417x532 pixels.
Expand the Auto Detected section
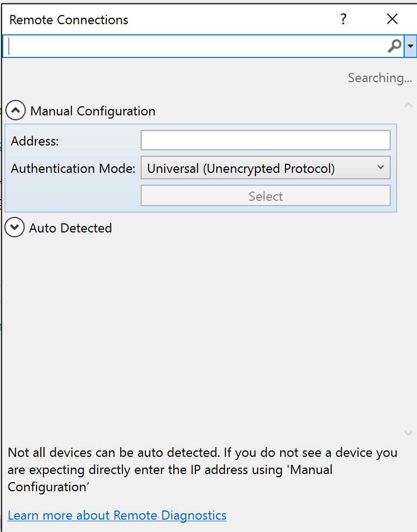14,227
